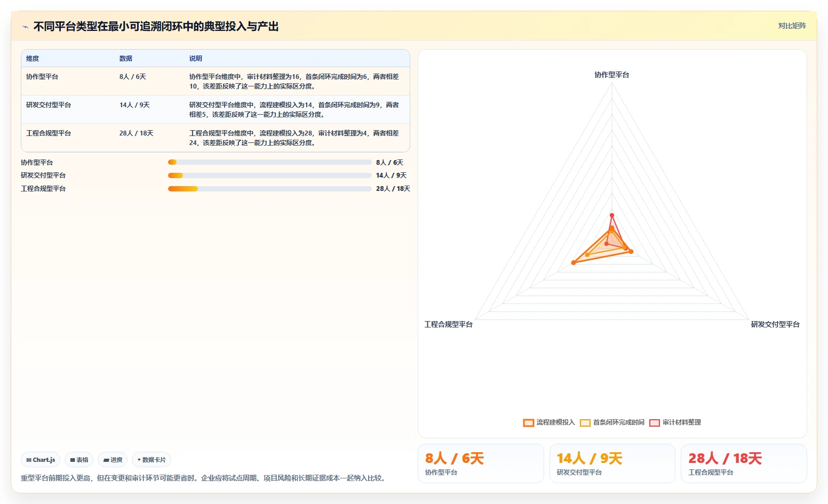Select the 研发交付型平台 progress bar
The image size is (828, 504).
point(269,175)
